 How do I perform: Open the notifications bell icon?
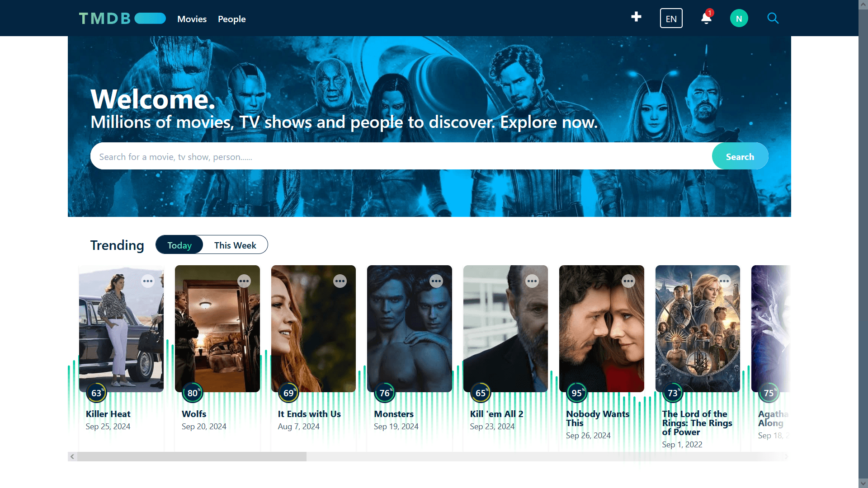[x=706, y=18]
